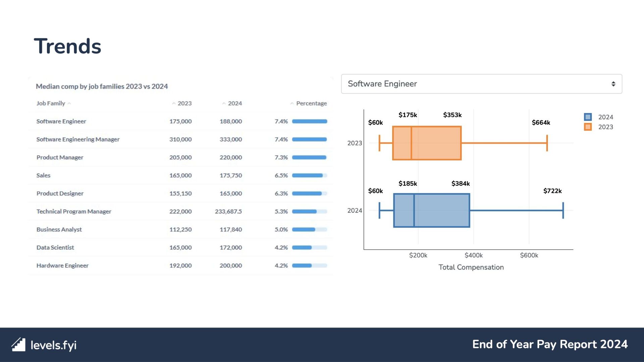Click the sort arrow next to 2024 column
Viewport: 644px width, 362px height.
click(224, 104)
